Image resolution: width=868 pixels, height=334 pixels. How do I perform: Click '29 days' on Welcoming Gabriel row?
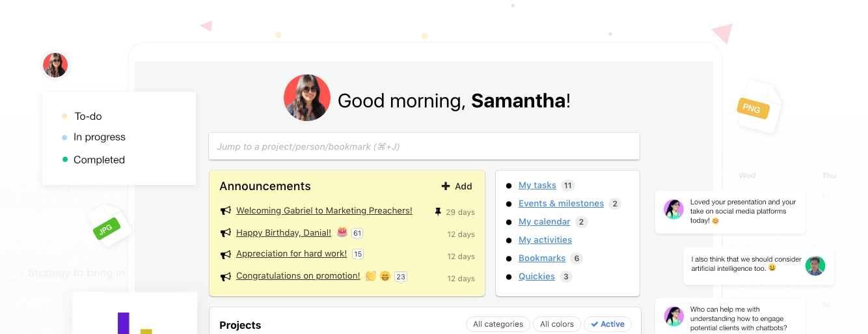click(x=460, y=212)
